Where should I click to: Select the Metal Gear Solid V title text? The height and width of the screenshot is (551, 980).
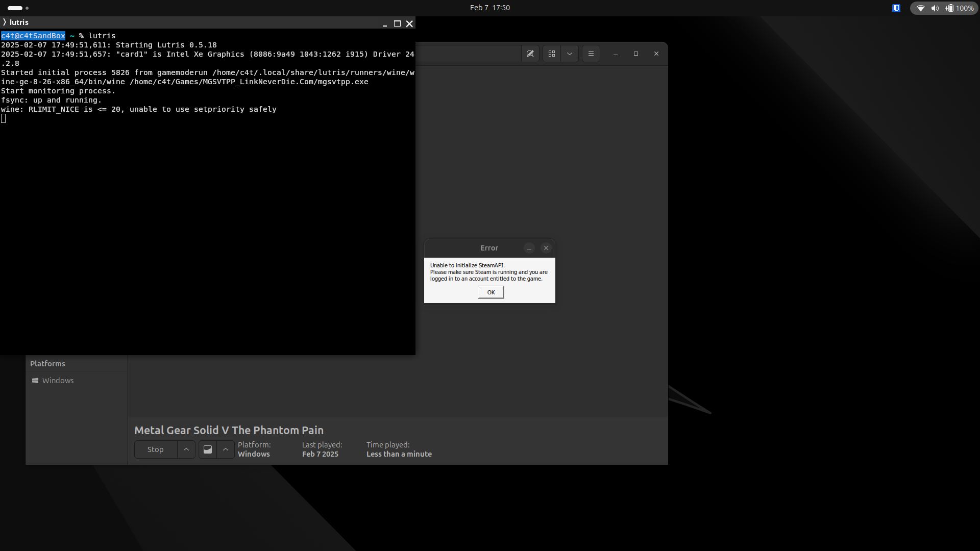point(228,430)
